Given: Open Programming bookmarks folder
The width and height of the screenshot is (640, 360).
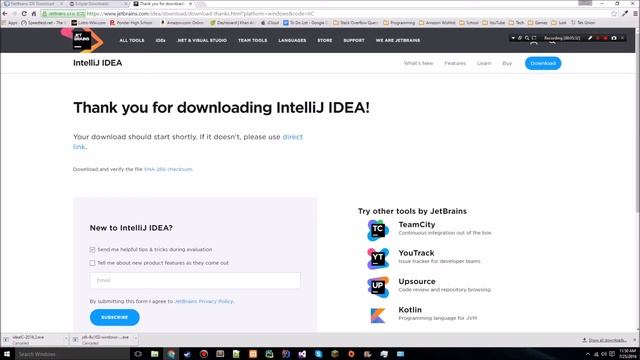Looking at the screenshot, I should click(x=399, y=23).
